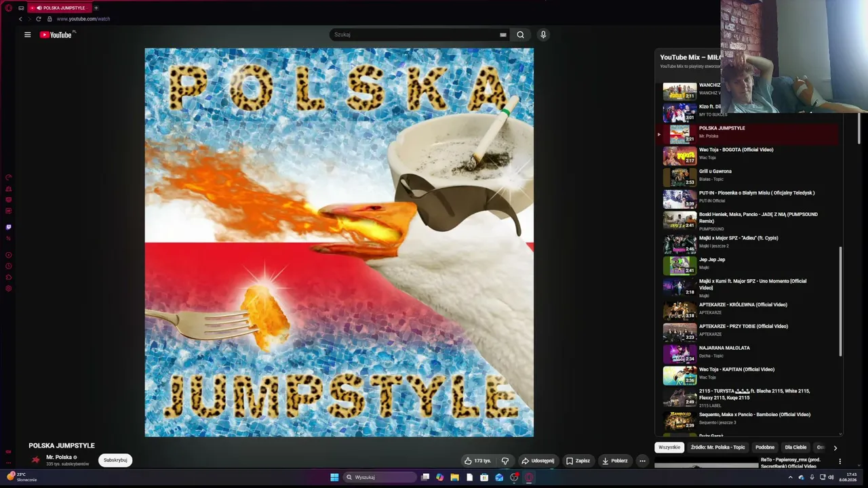Open sidebar settings gear icon
Screen dimensions: 868x488
pyautogui.click(x=9, y=288)
